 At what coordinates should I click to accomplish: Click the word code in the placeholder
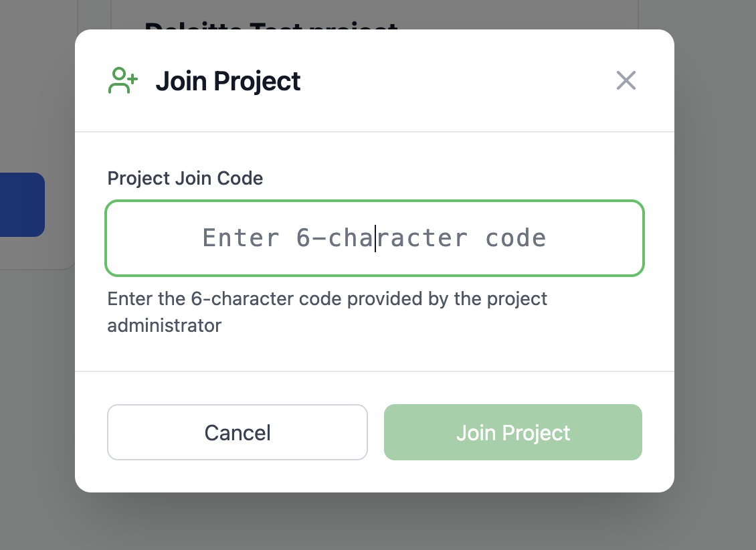pyautogui.click(x=516, y=238)
